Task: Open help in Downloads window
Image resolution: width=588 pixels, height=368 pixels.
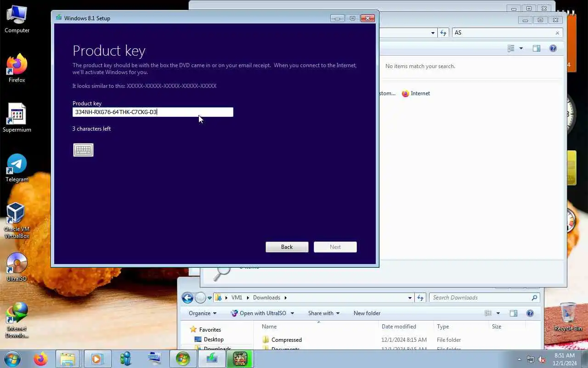Action: 530,313
